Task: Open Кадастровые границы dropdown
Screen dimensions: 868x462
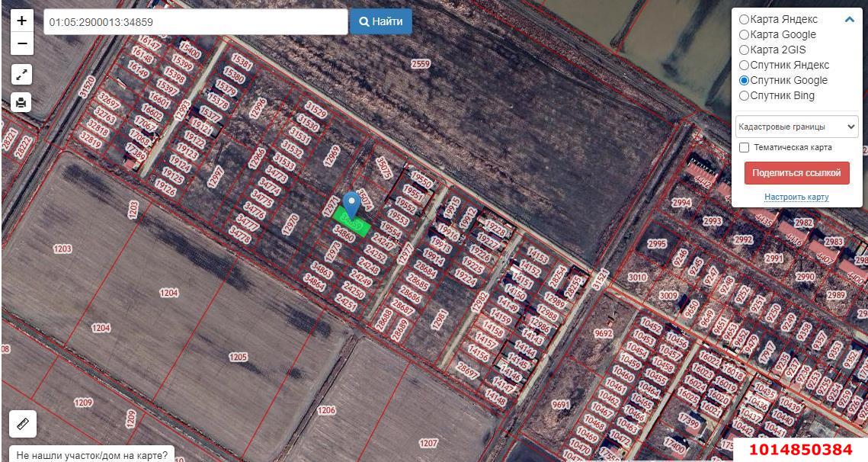Action: click(796, 127)
